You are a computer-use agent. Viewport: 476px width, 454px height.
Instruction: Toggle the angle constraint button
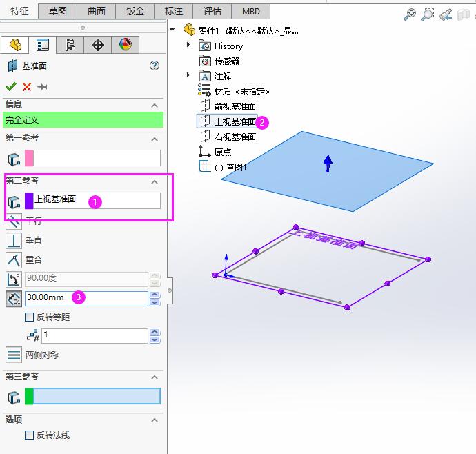pyautogui.click(x=14, y=279)
